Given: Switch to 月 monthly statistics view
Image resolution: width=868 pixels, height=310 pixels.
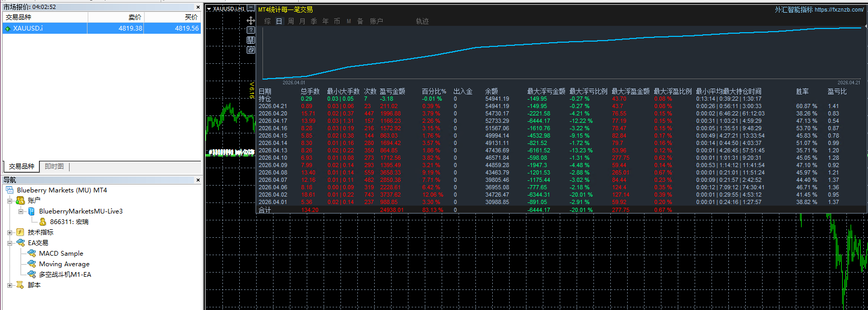Looking at the screenshot, I should [x=303, y=21].
